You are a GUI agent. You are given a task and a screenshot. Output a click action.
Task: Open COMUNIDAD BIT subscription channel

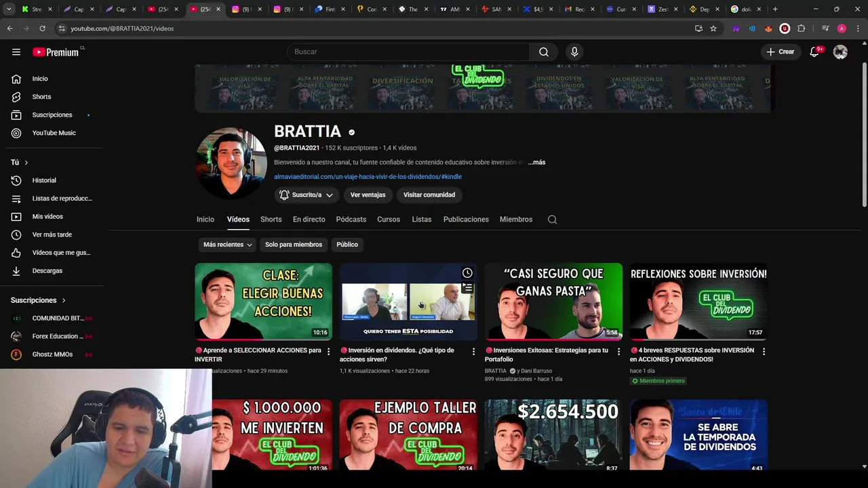click(x=52, y=319)
